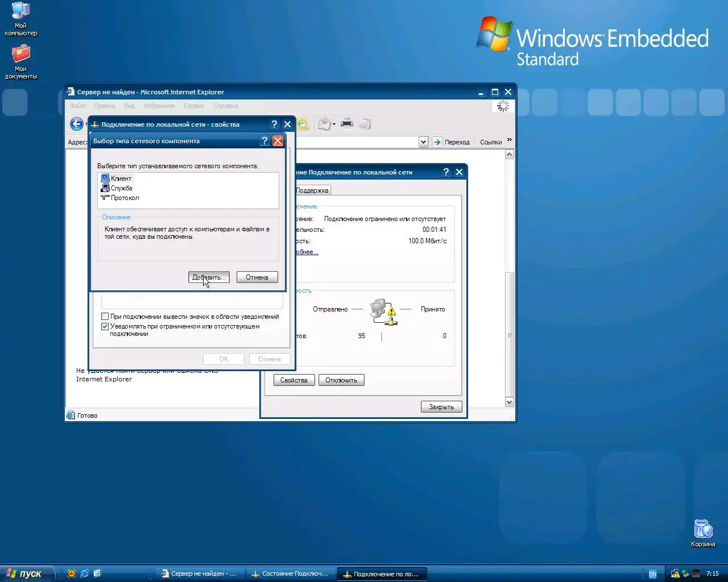Cancel the component type selection dialog

click(257, 277)
